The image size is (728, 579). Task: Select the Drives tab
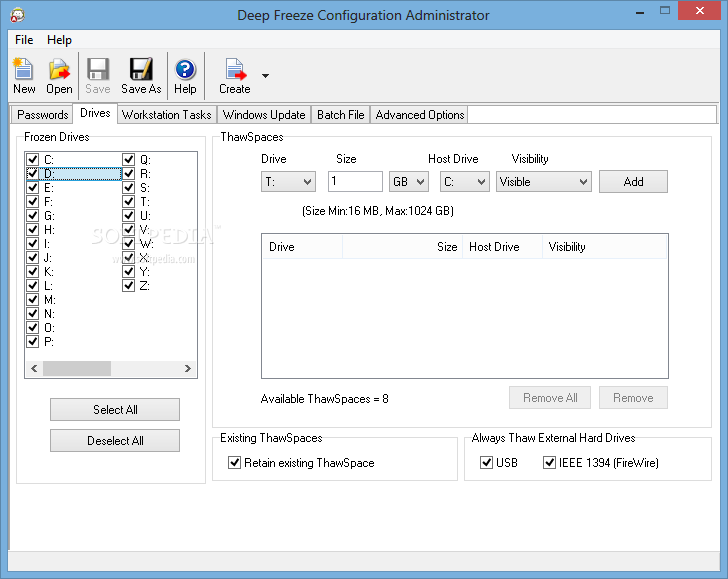tap(95, 113)
